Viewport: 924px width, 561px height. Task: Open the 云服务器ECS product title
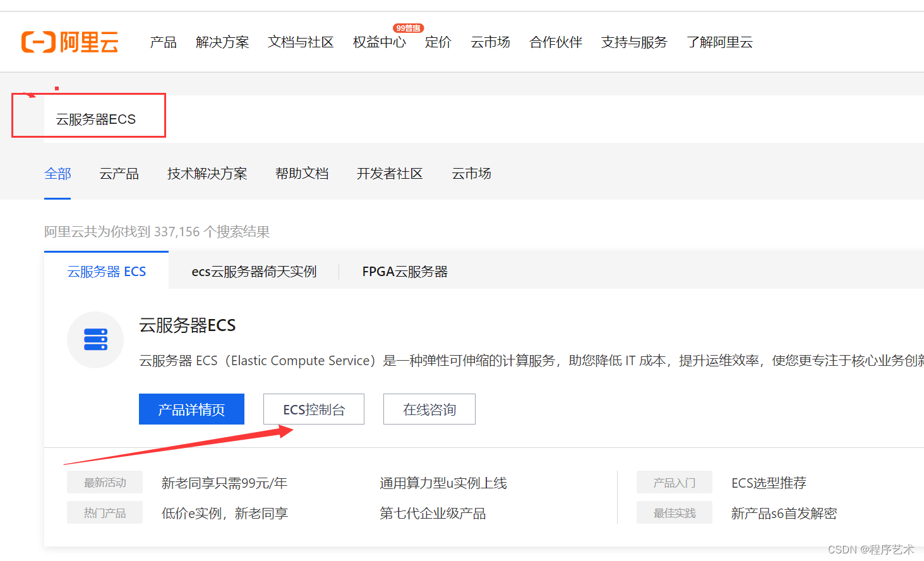(188, 325)
